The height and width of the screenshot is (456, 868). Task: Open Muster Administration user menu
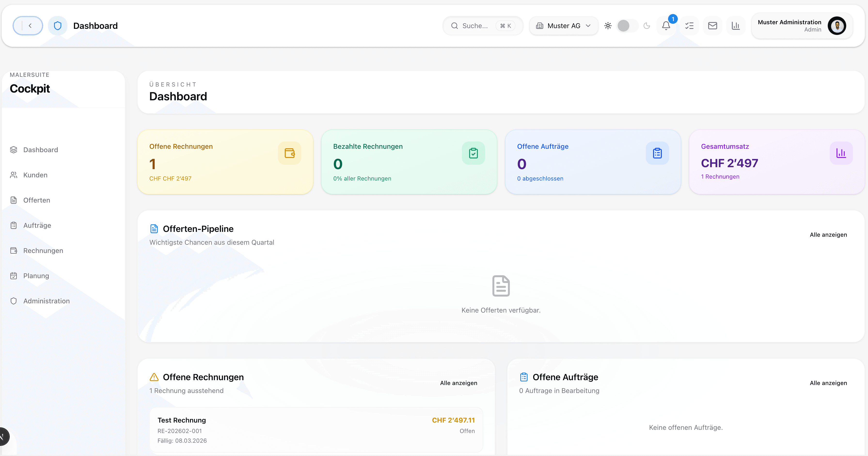(802, 26)
